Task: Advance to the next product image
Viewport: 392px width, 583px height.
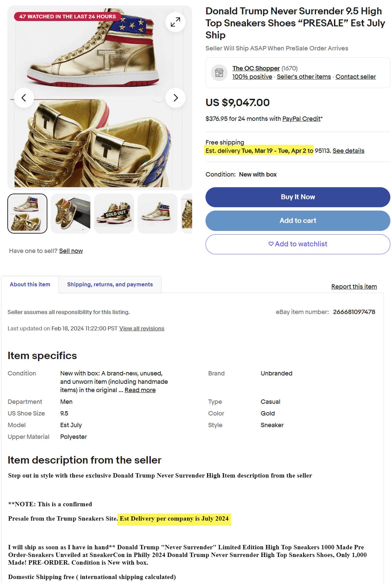Action: tap(175, 98)
